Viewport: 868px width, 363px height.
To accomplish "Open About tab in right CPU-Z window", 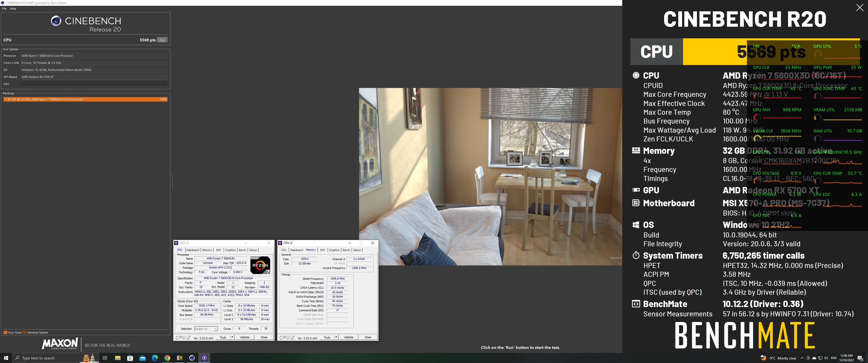I will [357, 250].
